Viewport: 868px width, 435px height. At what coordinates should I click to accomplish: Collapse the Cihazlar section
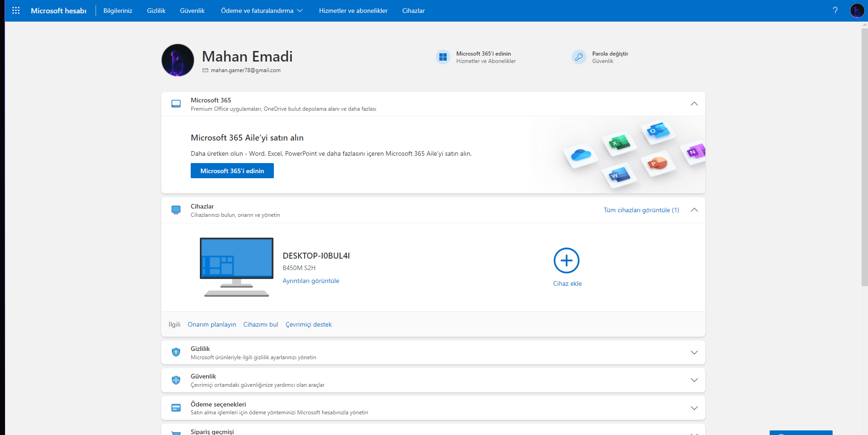(694, 210)
